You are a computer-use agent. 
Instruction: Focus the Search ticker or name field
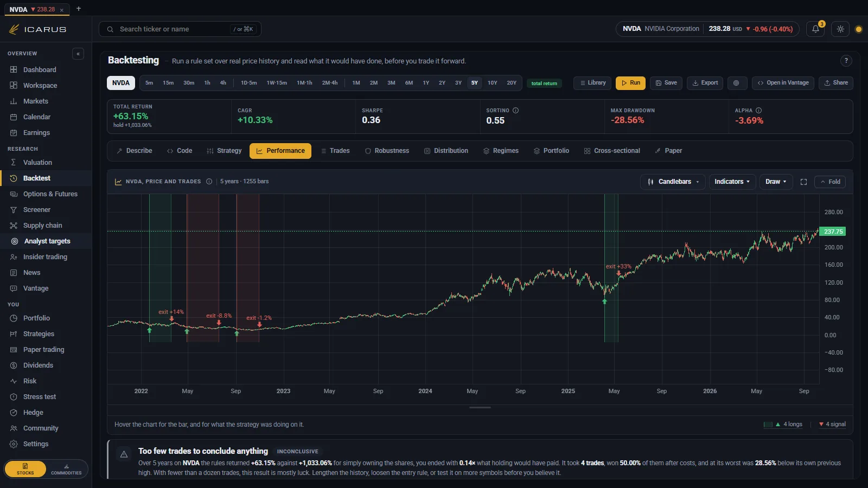pyautogui.click(x=180, y=29)
